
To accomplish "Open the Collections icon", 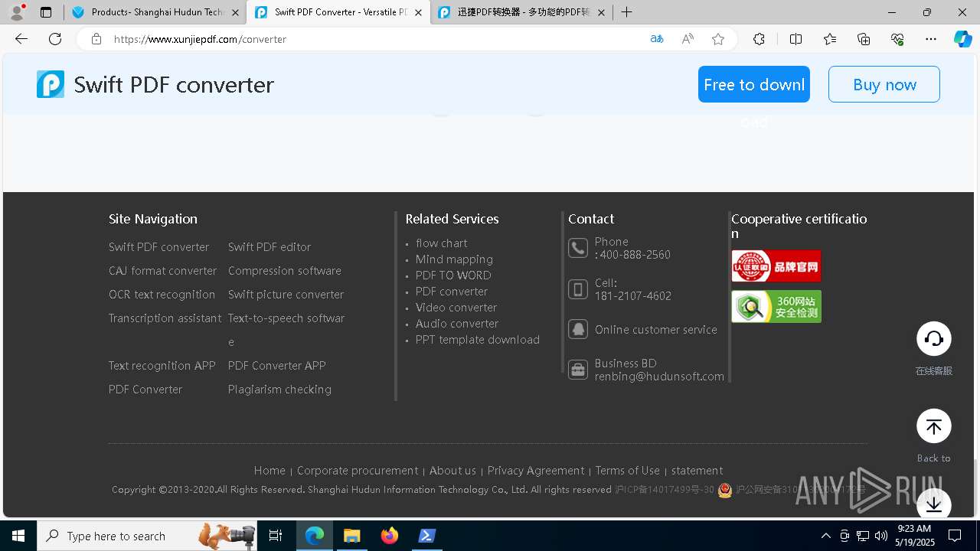I will tap(864, 39).
